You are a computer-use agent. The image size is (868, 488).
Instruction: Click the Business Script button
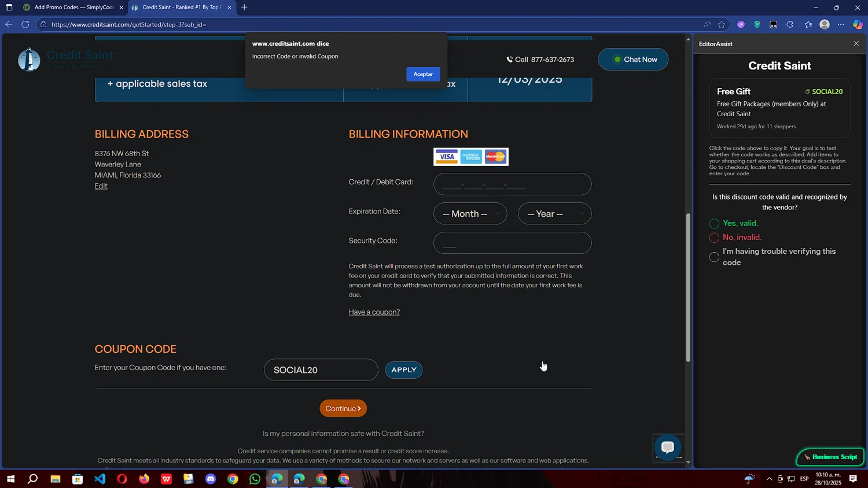click(x=830, y=457)
